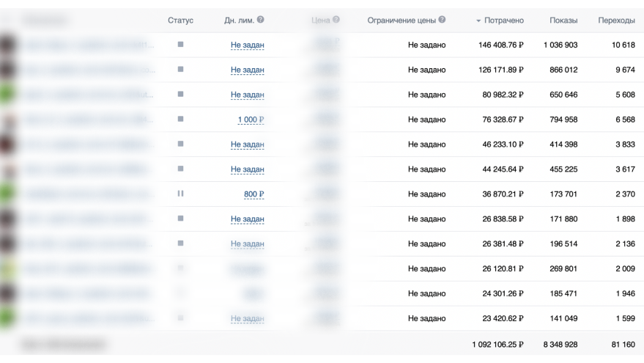The width and height of the screenshot is (644, 363).
Task: Click total impressions 8 348 928
Action: click(560, 345)
